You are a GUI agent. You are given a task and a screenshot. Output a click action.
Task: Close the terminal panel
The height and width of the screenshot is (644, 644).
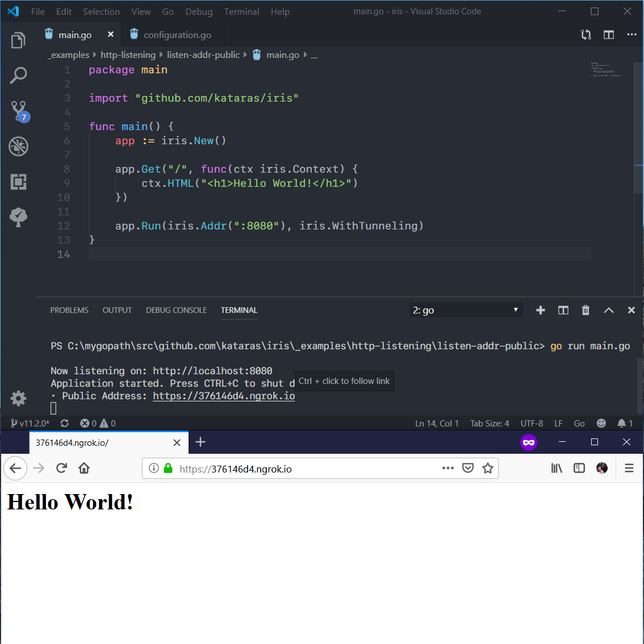(x=632, y=310)
